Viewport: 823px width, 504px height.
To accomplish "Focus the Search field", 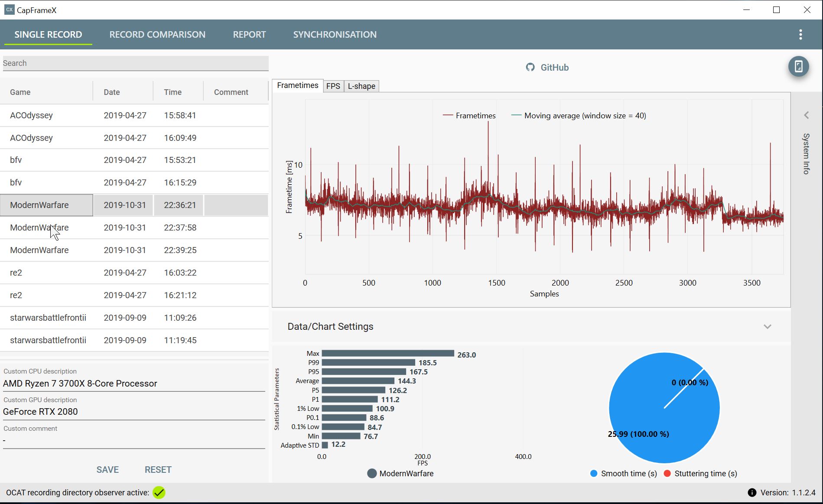I will (136, 63).
